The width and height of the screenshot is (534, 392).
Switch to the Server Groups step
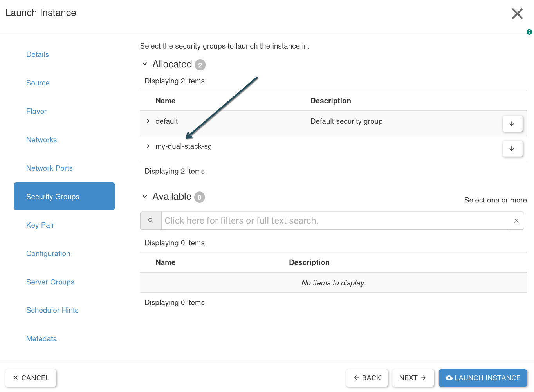point(50,282)
